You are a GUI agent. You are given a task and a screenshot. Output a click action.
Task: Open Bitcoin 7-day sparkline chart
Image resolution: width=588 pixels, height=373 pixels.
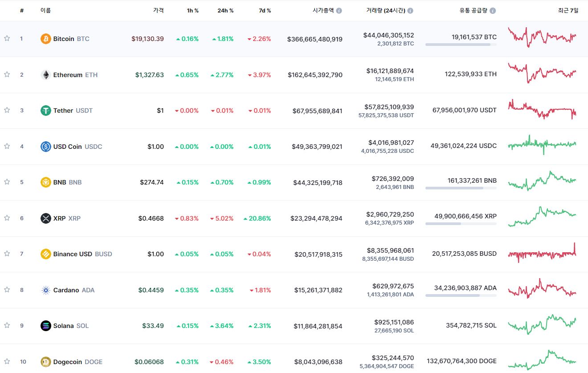pyautogui.click(x=542, y=37)
